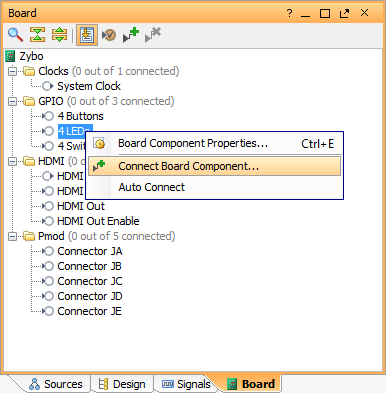Click the Pmod folder icon
Screen dimensions: 386x393
(x=29, y=236)
